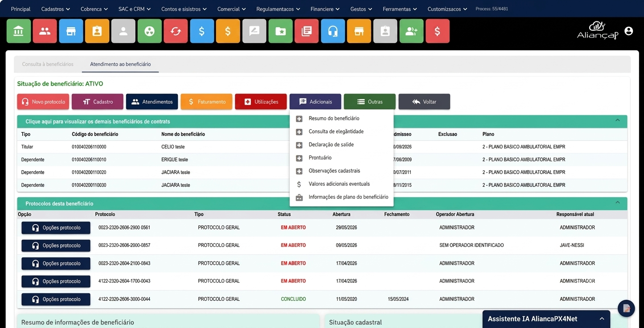Click the gray message edit icon

click(x=254, y=31)
